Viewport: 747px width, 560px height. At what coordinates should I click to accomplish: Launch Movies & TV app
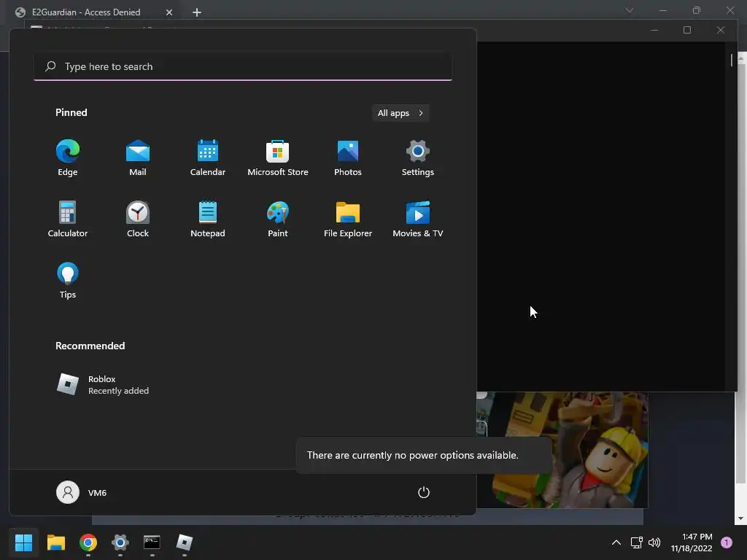pyautogui.click(x=418, y=219)
